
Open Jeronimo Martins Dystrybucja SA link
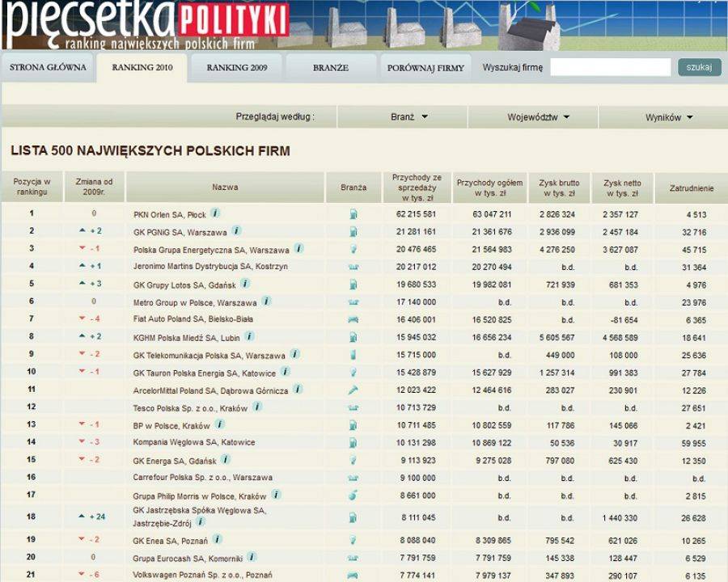coord(210,267)
